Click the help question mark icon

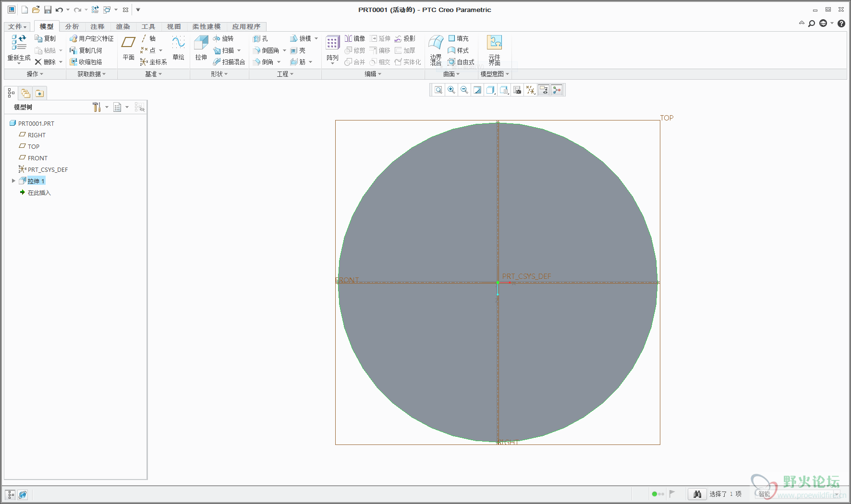tap(841, 24)
